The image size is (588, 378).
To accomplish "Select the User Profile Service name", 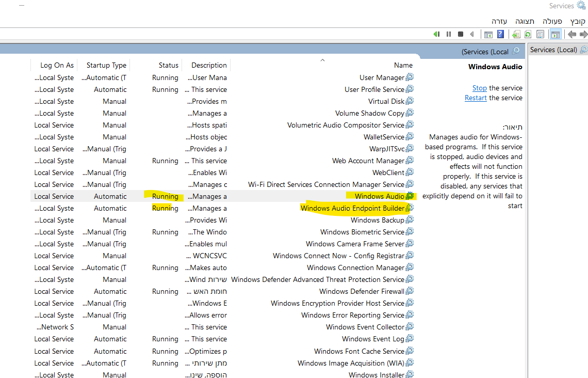I will pos(374,89).
